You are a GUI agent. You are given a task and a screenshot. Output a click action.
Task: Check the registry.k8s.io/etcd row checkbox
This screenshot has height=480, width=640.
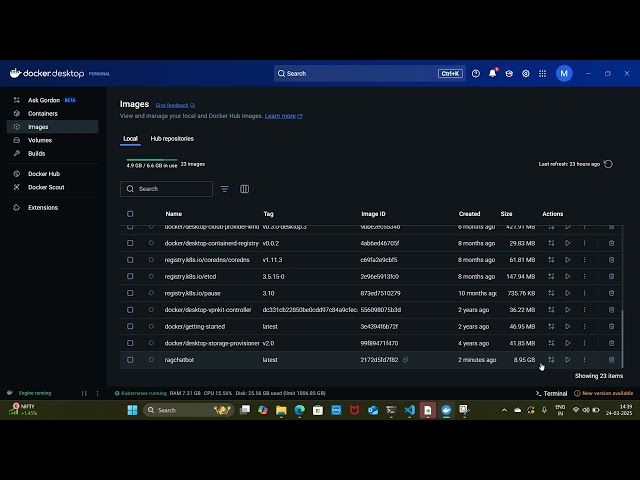[130, 277]
